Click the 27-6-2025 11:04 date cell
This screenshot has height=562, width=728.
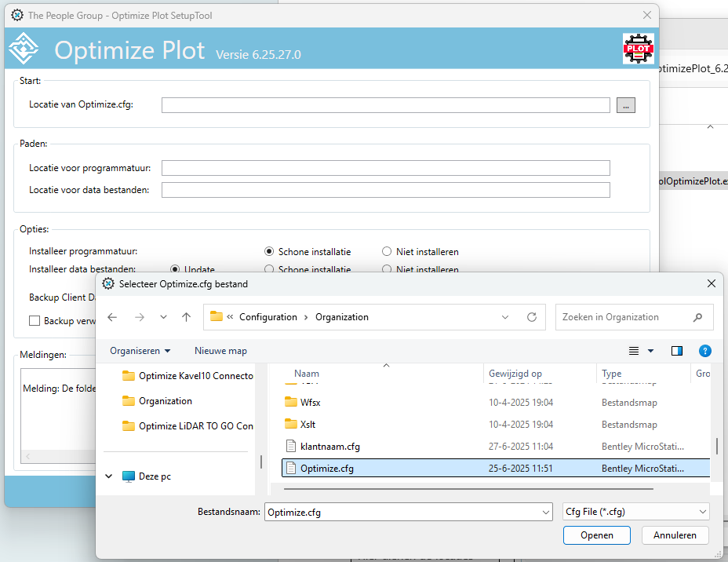click(520, 447)
